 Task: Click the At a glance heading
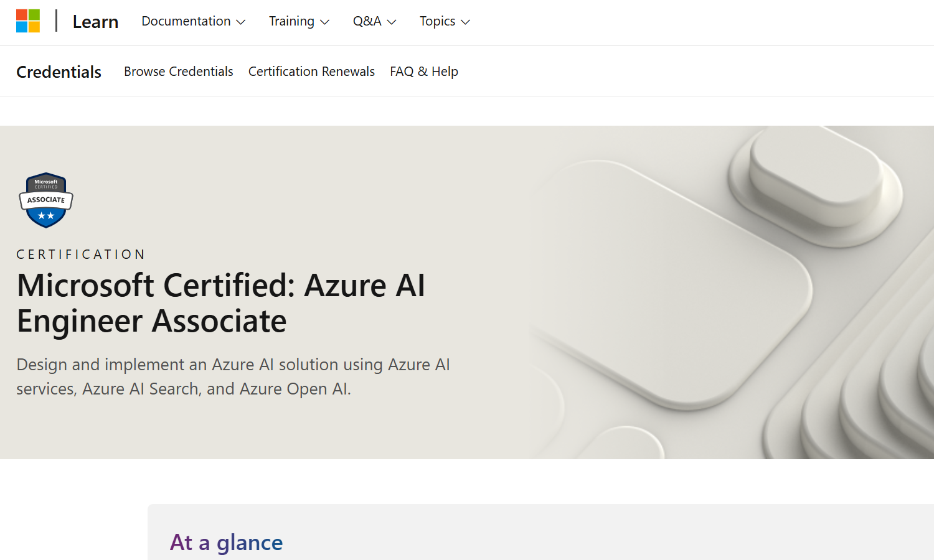[226, 543]
